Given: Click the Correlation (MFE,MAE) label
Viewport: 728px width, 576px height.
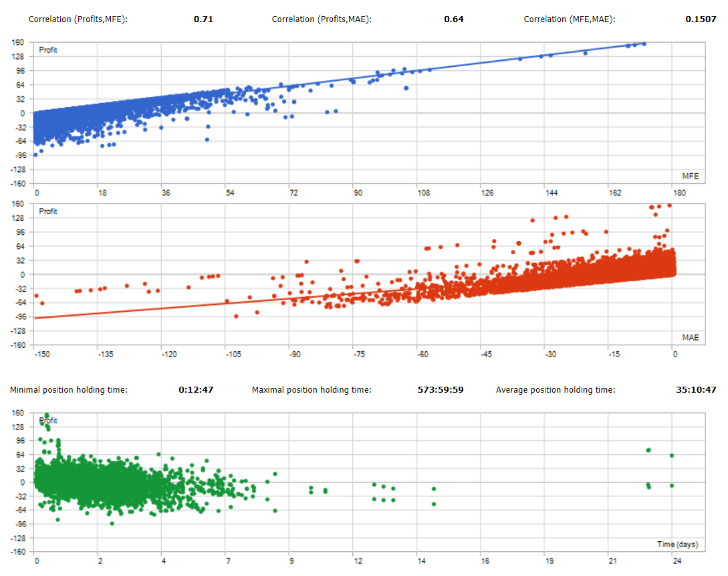Looking at the screenshot, I should (x=569, y=19).
